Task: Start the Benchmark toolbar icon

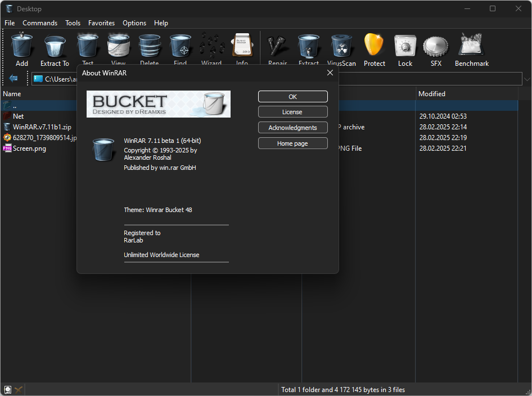Action: coord(471,44)
